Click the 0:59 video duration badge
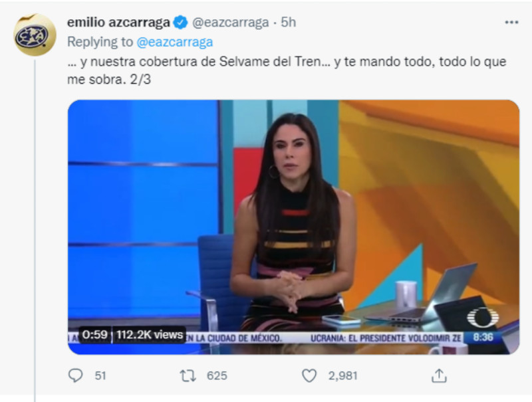Screen dimensions: 532x402 pos(94,335)
